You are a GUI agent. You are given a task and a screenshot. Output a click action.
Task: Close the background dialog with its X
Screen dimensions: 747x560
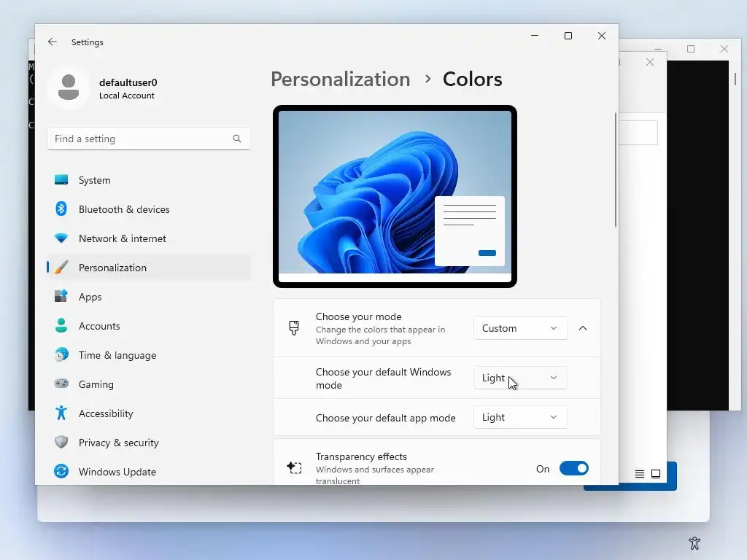pos(650,63)
